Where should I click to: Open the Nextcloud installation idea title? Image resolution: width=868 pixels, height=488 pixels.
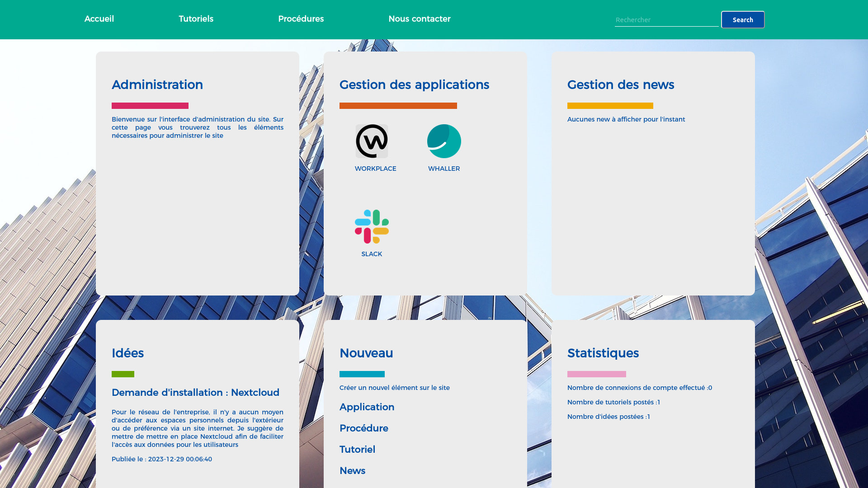click(195, 393)
